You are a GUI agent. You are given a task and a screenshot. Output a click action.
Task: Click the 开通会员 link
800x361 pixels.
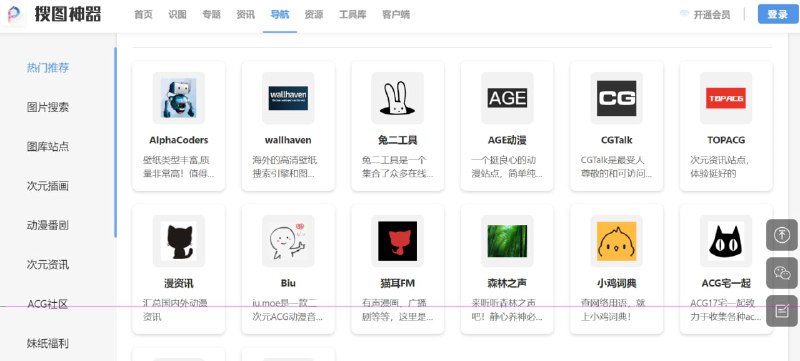pos(712,15)
